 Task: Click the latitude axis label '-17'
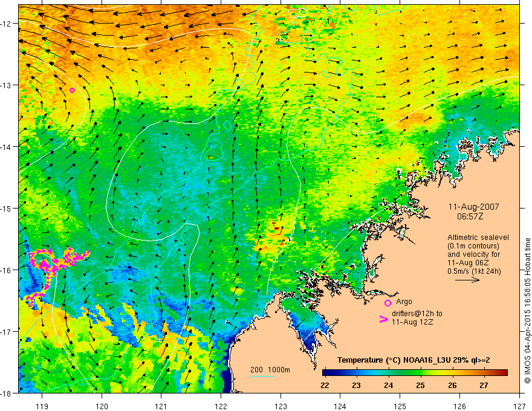[6, 331]
